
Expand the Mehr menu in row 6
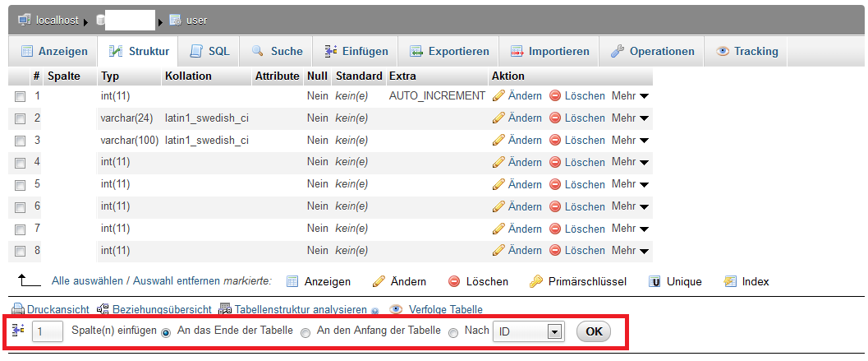coord(630,206)
